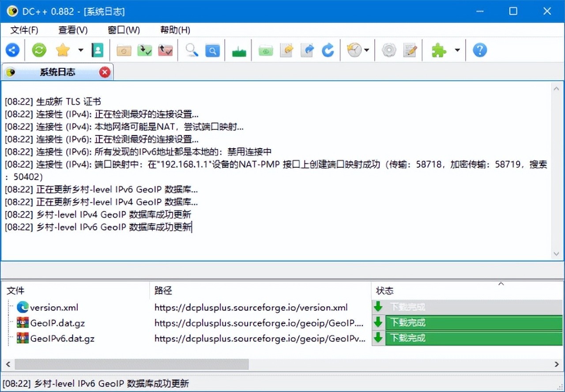The width and height of the screenshot is (565, 392).
Task: Click the archive icon beside GeoIP.dat.gz
Action: pos(23,323)
